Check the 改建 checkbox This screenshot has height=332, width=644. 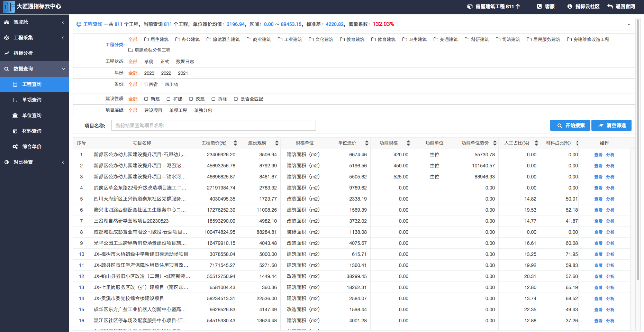point(191,99)
